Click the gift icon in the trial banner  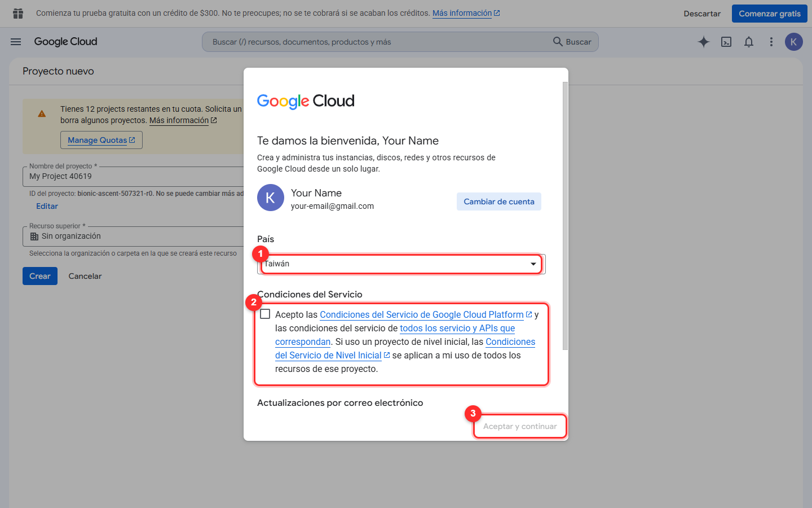point(18,14)
